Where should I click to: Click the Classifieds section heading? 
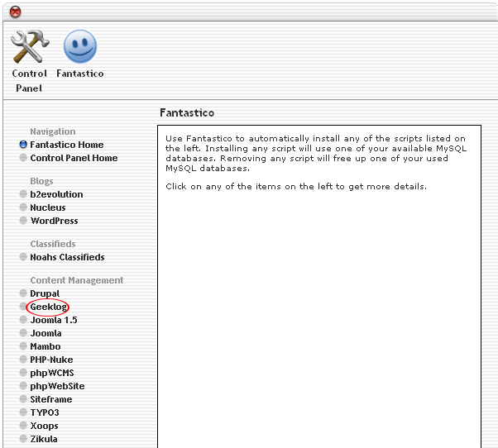pyautogui.click(x=53, y=244)
